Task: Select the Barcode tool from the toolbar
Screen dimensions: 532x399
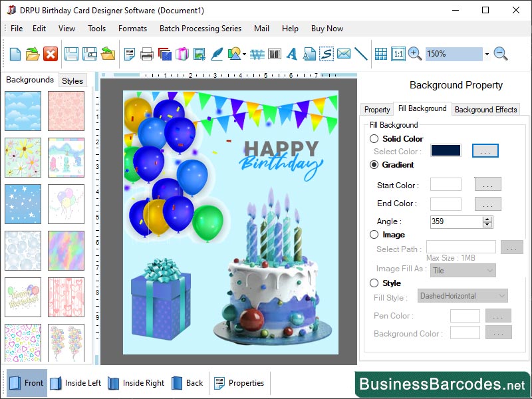Action: (x=273, y=54)
